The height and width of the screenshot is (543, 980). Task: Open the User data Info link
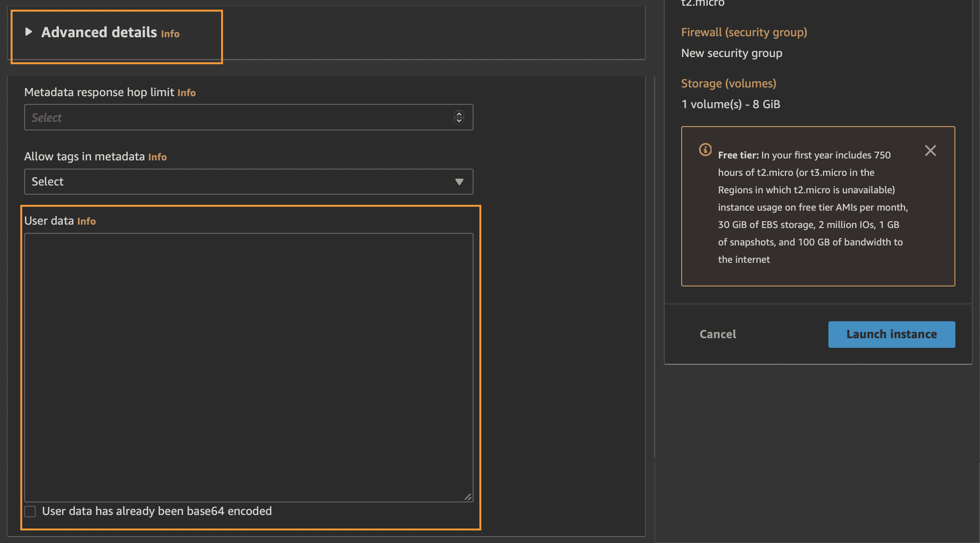pyautogui.click(x=86, y=221)
